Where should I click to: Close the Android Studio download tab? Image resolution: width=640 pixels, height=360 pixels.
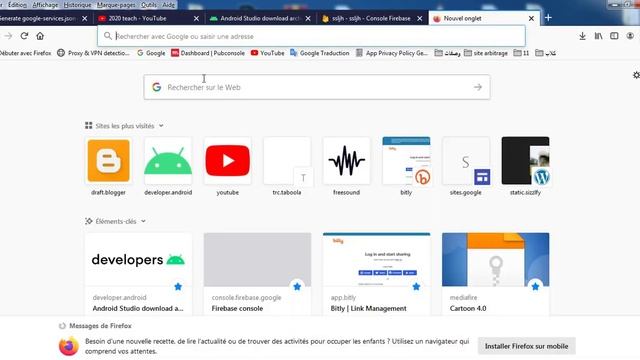[308, 18]
